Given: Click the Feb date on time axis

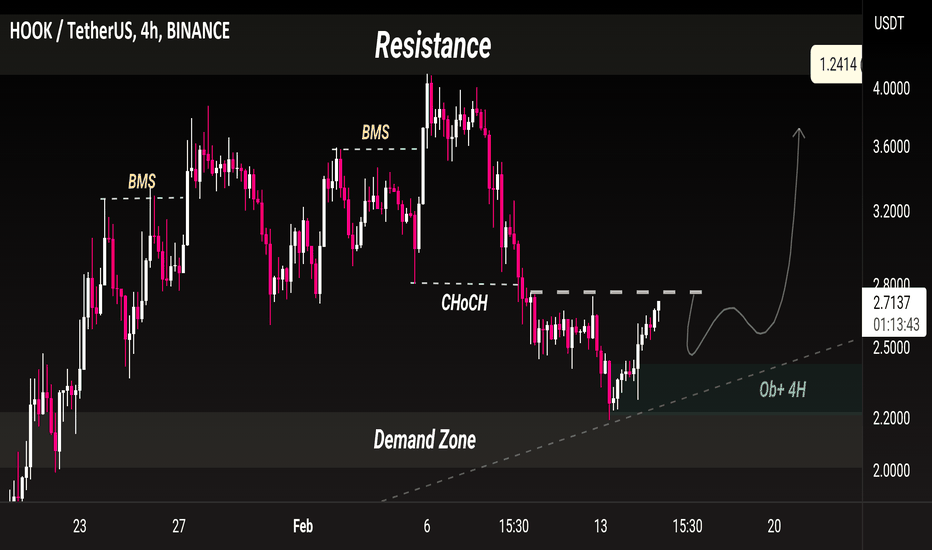Looking at the screenshot, I should point(303,526).
